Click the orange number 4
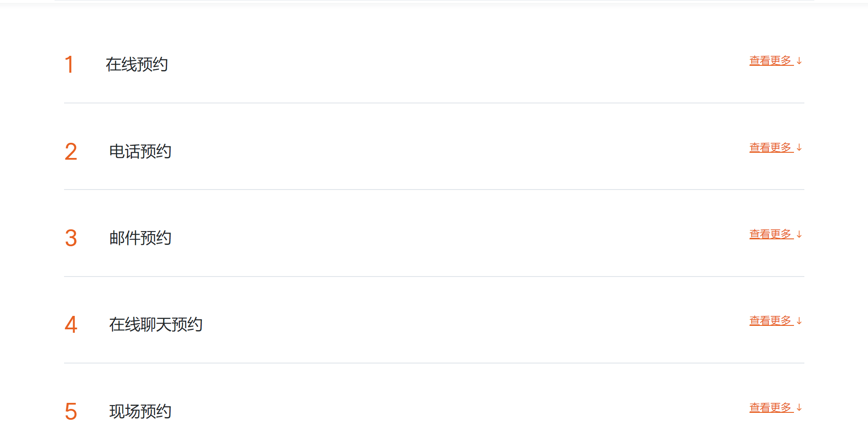Viewport: 868px width, 431px height. (x=71, y=325)
